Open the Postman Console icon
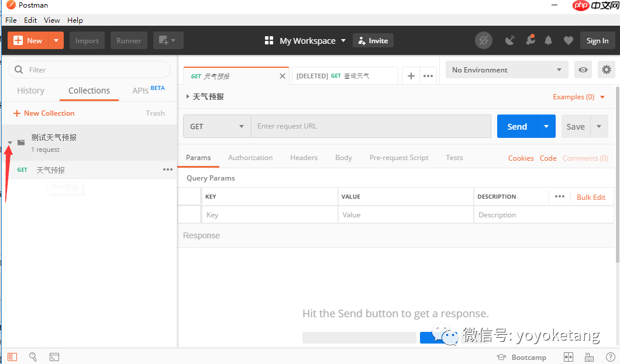 54,357
